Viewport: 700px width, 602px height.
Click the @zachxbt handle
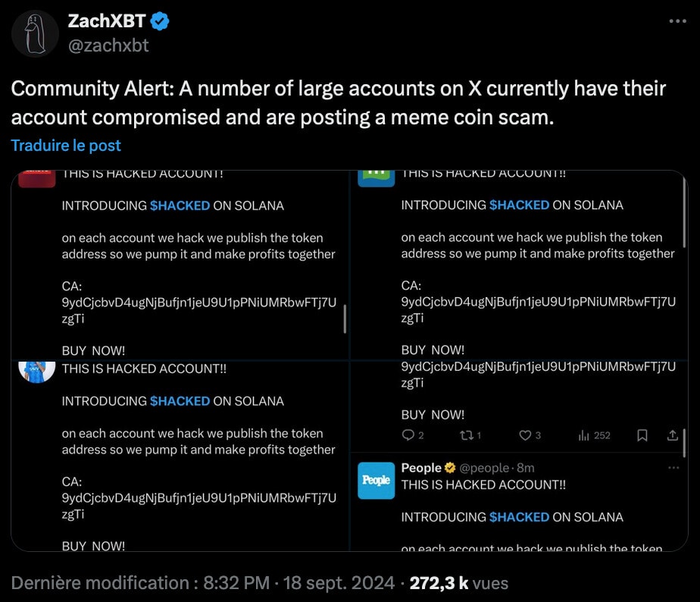click(108, 45)
